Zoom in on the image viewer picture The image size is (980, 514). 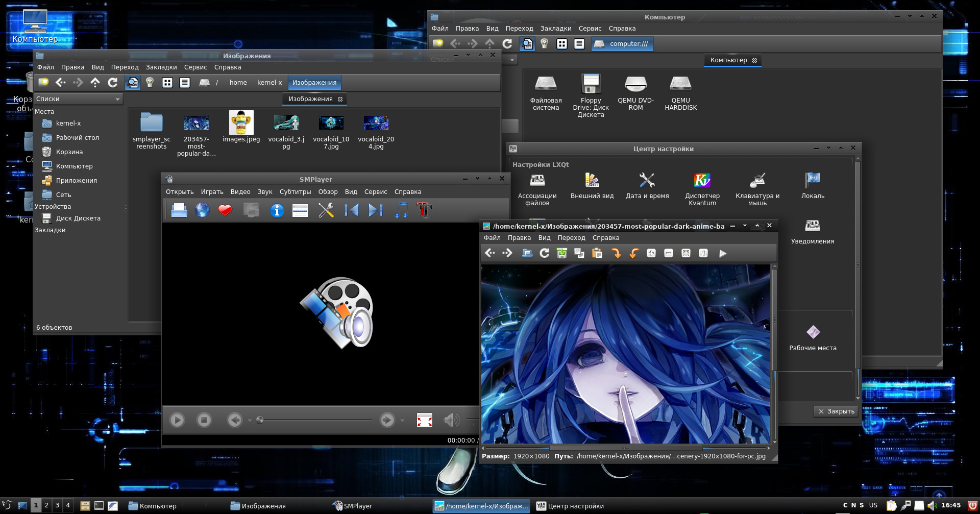coord(651,253)
